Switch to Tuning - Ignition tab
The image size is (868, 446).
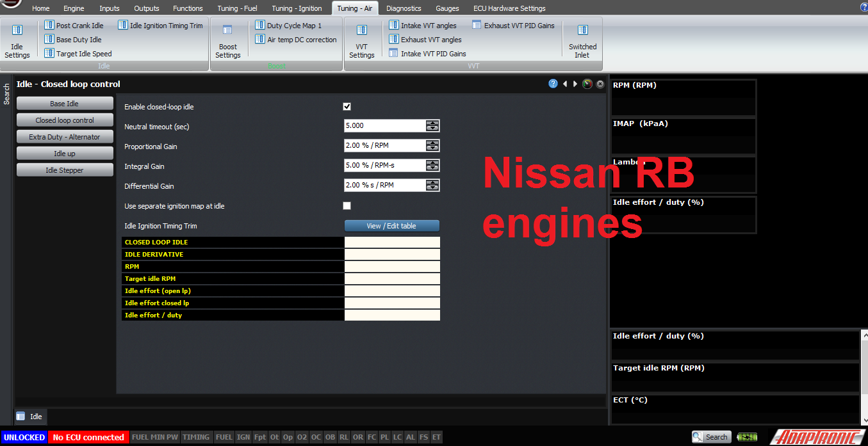tap(297, 8)
